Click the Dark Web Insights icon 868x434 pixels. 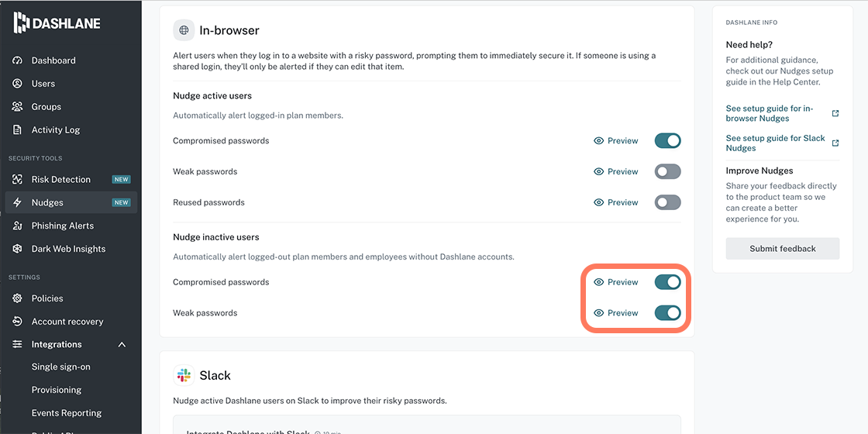pyautogui.click(x=17, y=249)
